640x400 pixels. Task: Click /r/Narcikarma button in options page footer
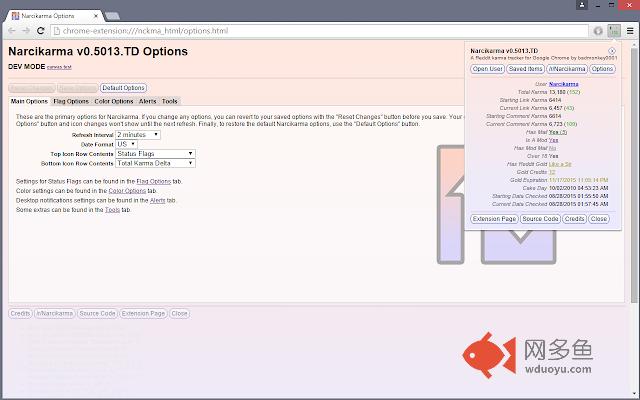point(55,313)
